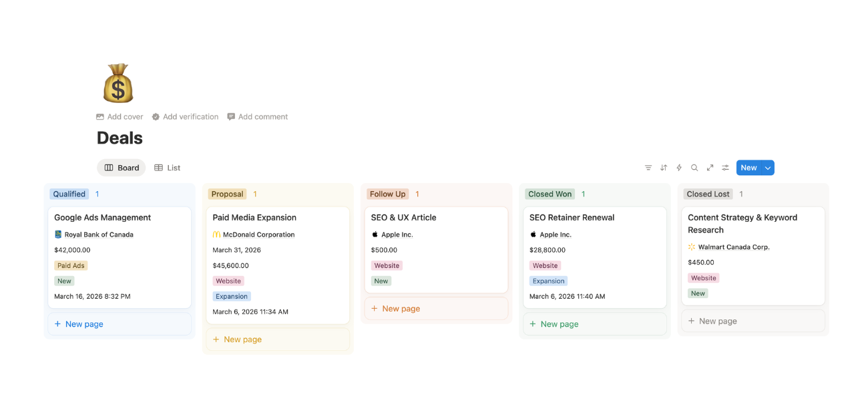Image resolution: width=868 pixels, height=401 pixels.
Task: Click the Add cover image icon
Action: point(100,117)
